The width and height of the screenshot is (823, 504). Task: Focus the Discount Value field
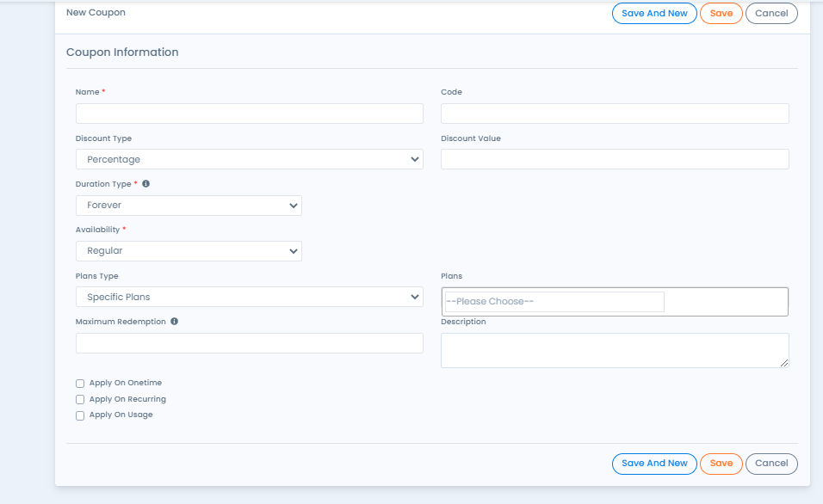[x=614, y=159]
